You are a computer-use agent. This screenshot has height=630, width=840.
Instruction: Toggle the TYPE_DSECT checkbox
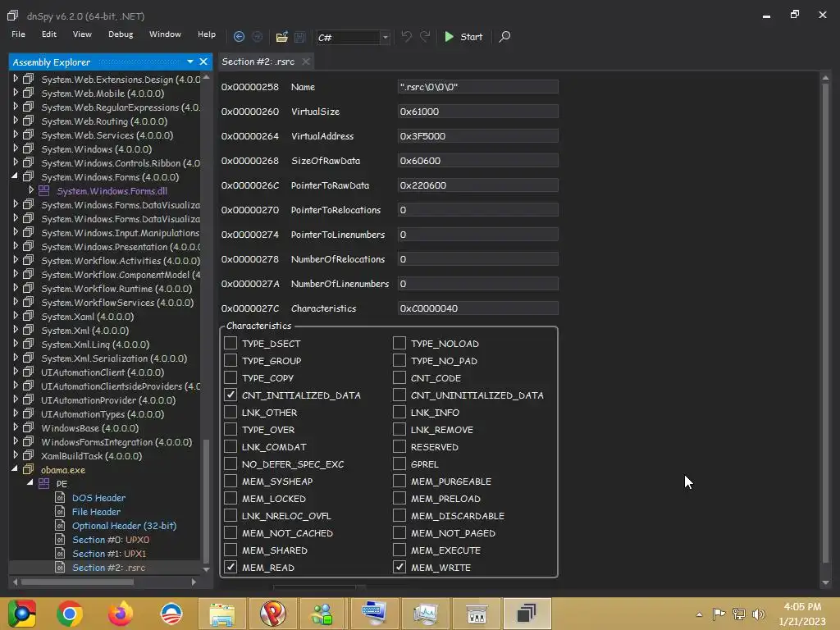[231, 343]
